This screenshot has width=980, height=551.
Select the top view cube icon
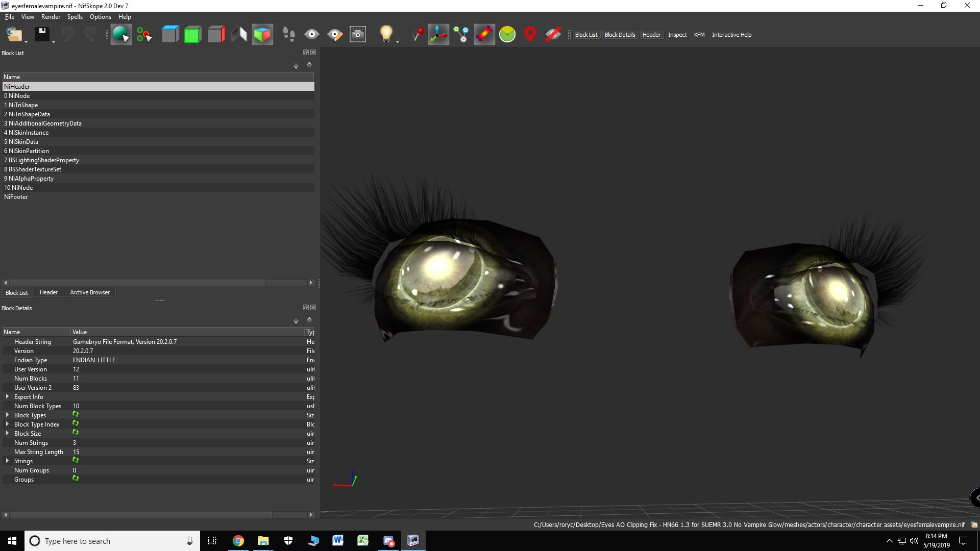coord(170,35)
